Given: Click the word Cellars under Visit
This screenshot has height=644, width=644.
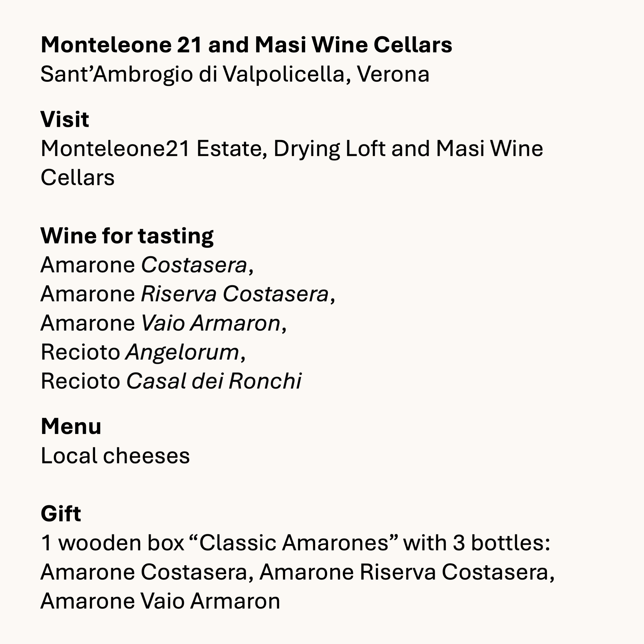Looking at the screenshot, I should point(77,177).
